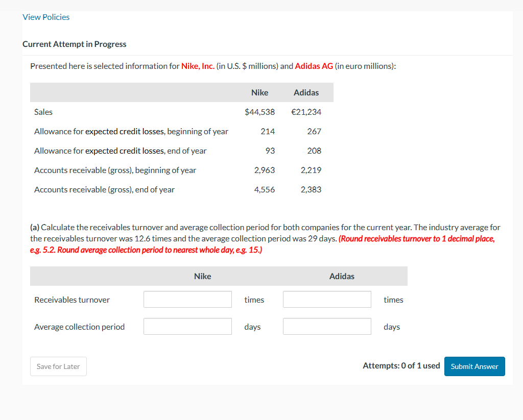
Task: Click Nike beginning allowance value 214
Action: click(x=268, y=131)
